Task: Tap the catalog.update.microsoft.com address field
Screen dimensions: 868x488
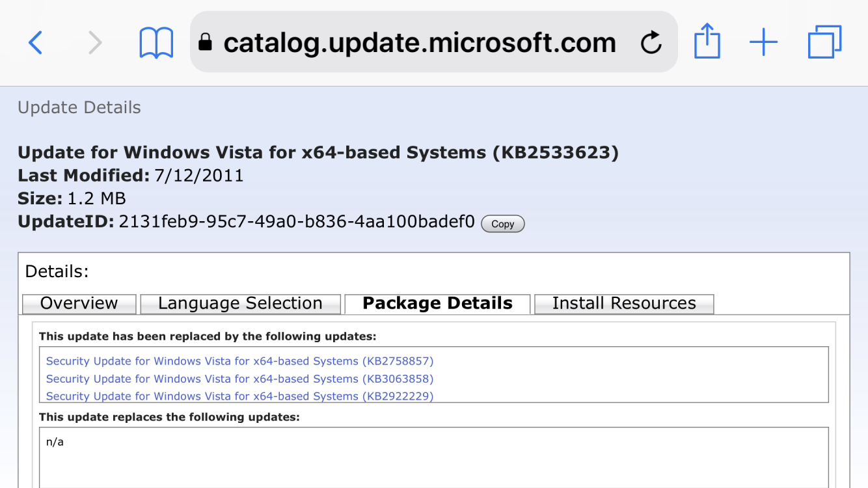Action: (x=420, y=43)
